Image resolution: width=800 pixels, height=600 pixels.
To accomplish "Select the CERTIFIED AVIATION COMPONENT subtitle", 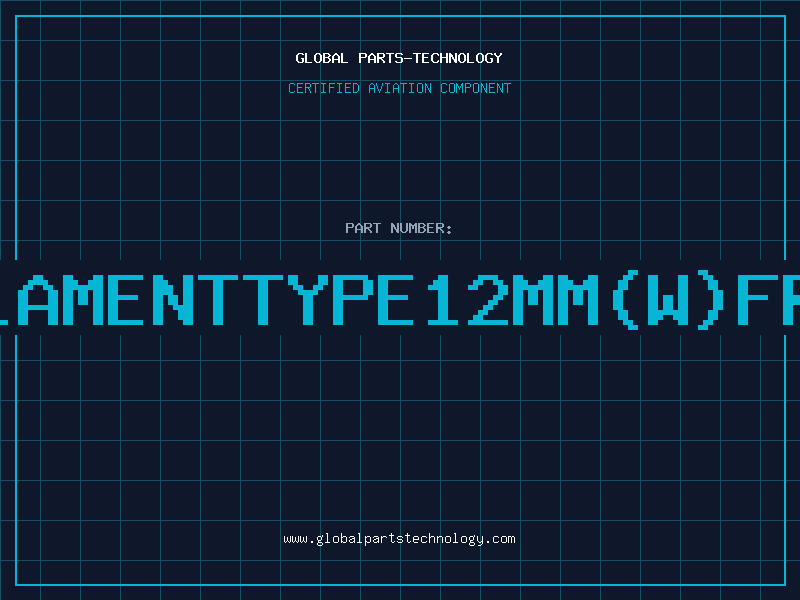I will pos(399,88).
